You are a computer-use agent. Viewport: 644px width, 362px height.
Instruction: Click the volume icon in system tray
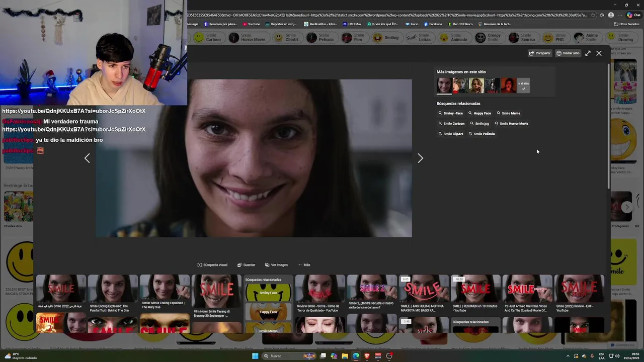coord(618,356)
